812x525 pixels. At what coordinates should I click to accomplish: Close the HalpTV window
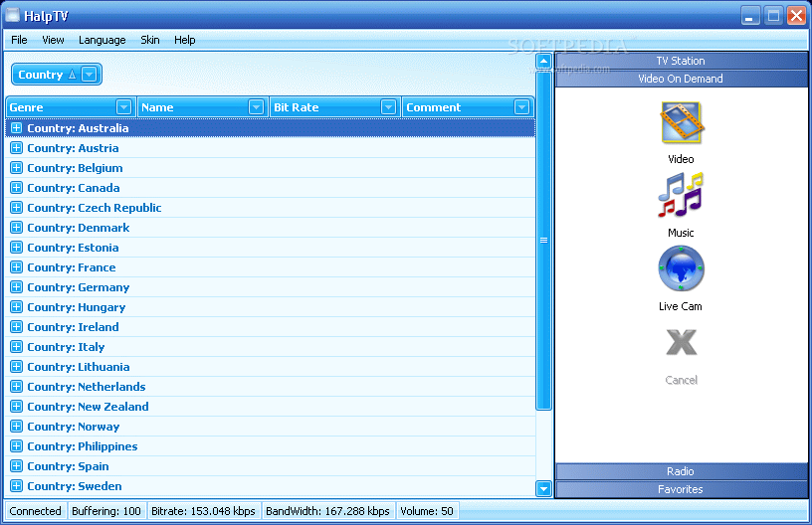pyautogui.click(x=796, y=16)
